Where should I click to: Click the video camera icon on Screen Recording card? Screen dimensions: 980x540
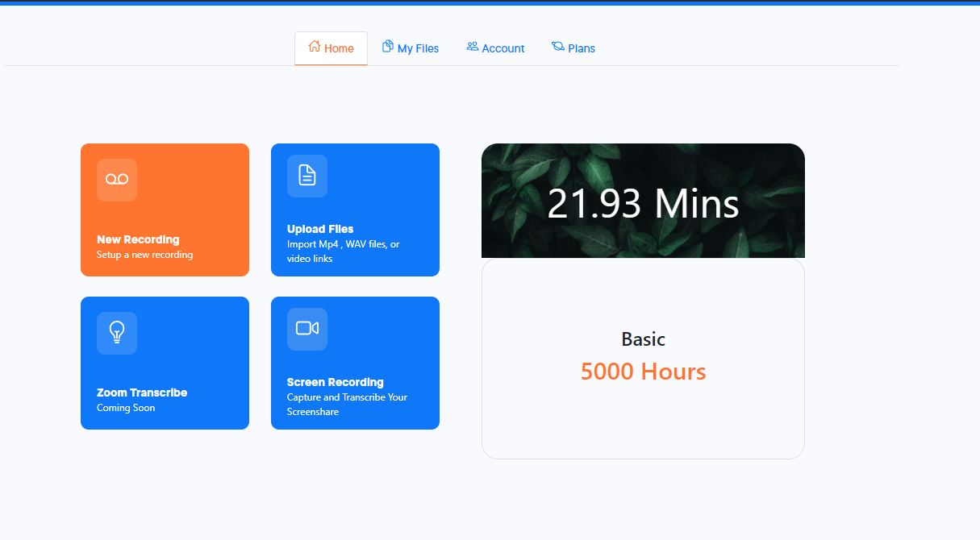[x=307, y=329]
